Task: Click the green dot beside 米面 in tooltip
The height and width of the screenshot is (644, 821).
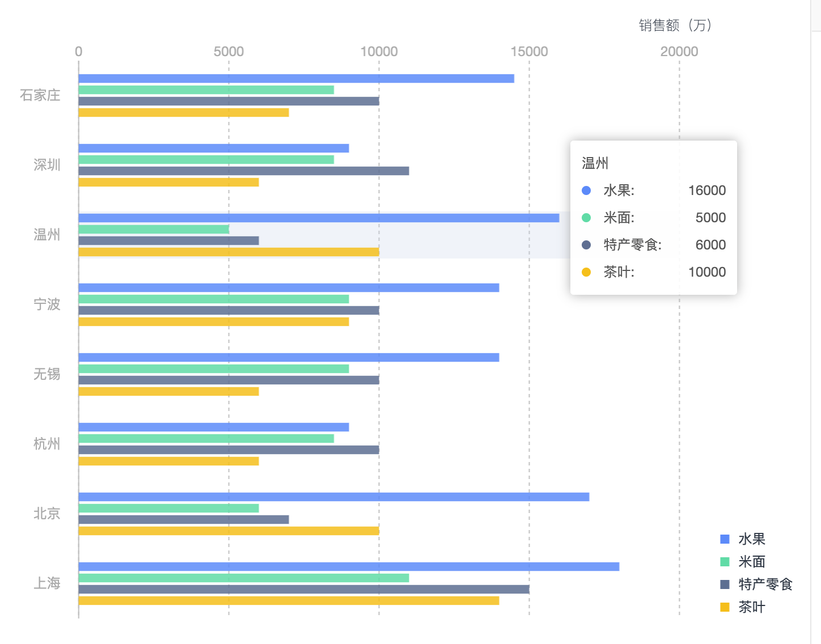Action: [x=585, y=218]
